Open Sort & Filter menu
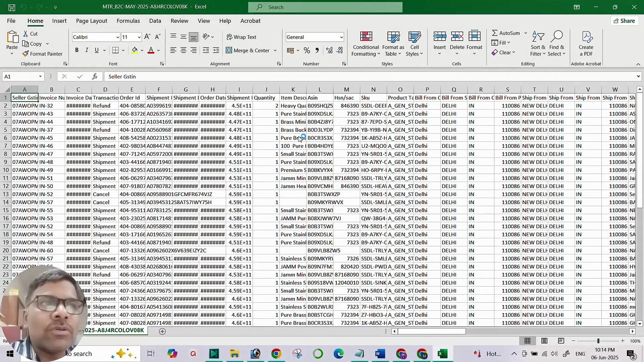Screen dimensions: 644x362 (538, 44)
